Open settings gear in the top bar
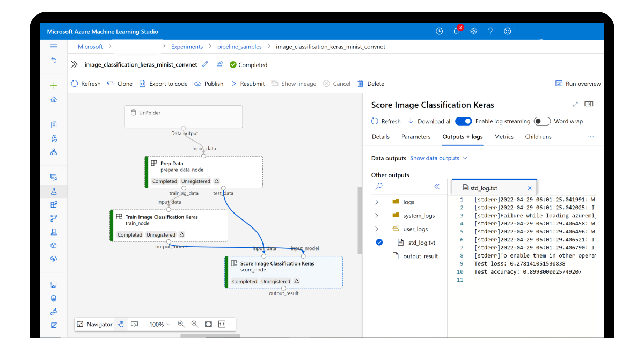The height and width of the screenshot is (338, 644). (473, 31)
